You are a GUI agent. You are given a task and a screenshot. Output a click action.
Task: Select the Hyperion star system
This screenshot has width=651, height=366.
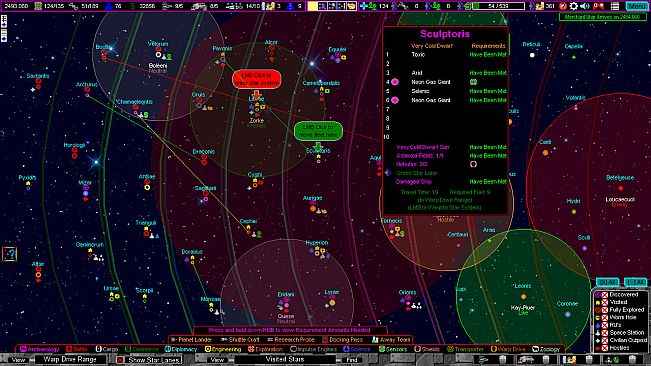[318, 251]
